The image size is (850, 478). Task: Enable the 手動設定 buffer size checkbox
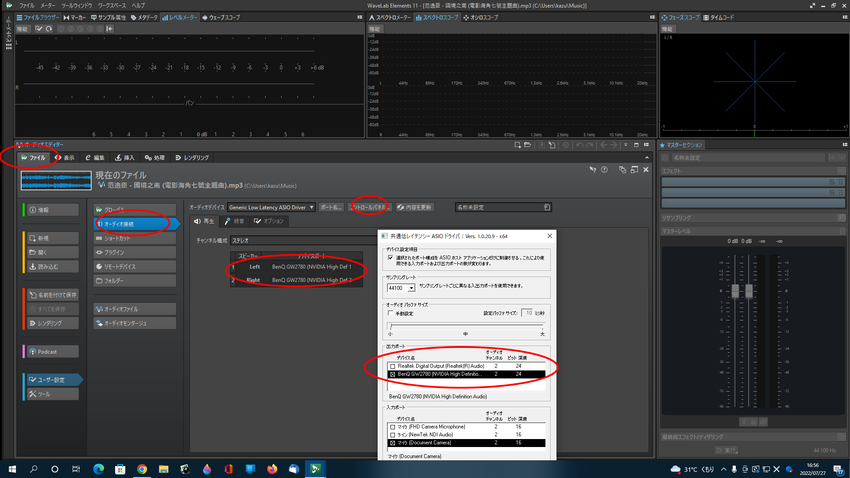[x=390, y=313]
